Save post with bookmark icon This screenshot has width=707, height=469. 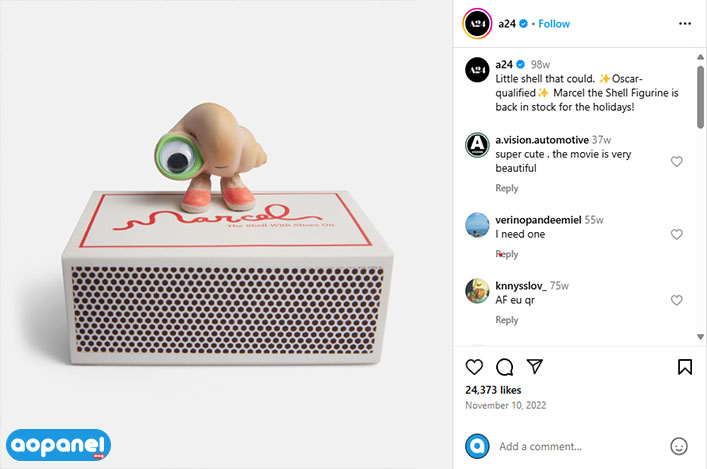tap(684, 367)
